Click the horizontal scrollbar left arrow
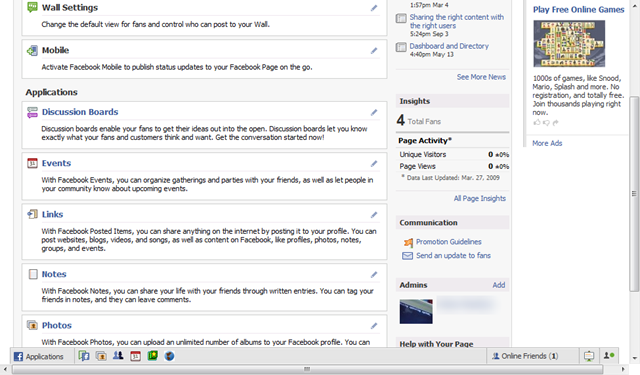 coord(5,369)
